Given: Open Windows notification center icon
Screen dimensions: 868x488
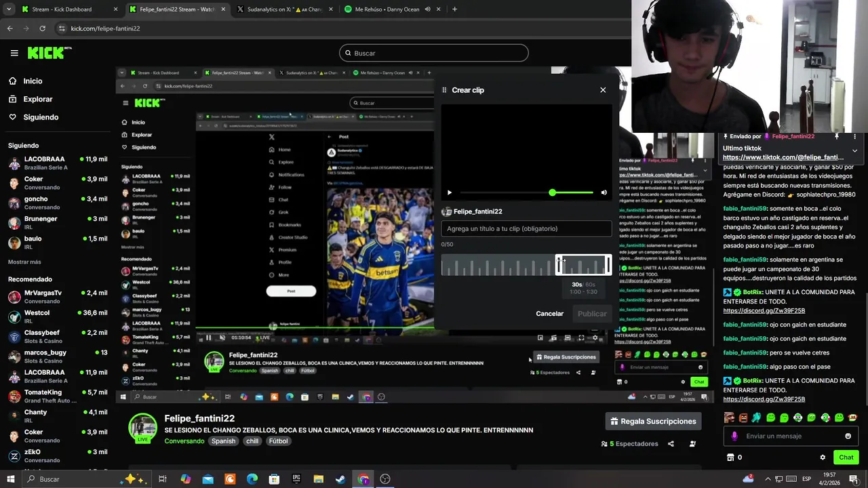Looking at the screenshot, I should point(854,479).
